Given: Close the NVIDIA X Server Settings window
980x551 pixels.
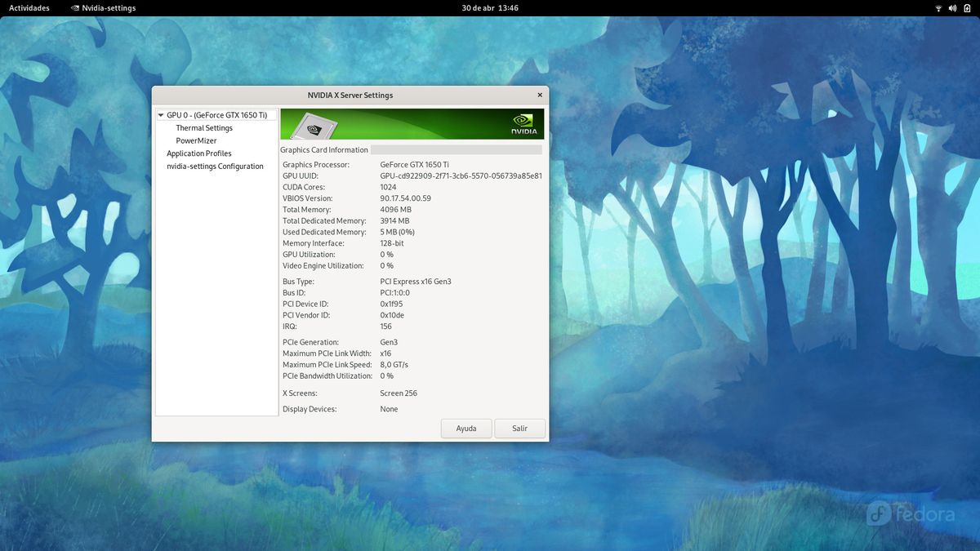Looking at the screenshot, I should 540,95.
